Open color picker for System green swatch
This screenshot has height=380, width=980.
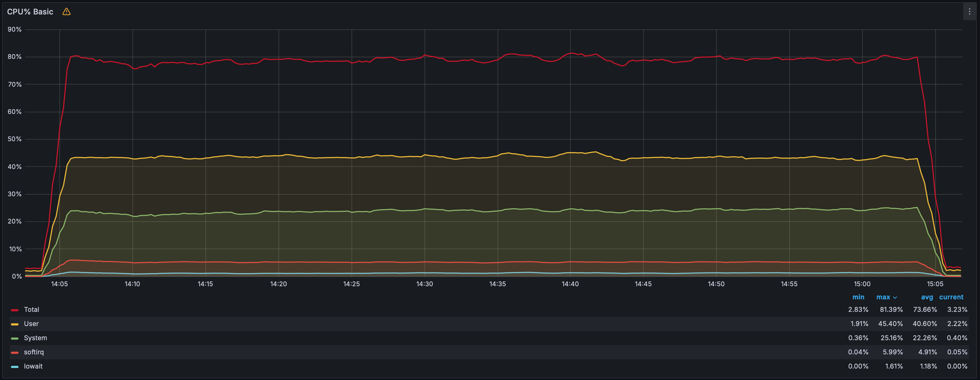15,338
